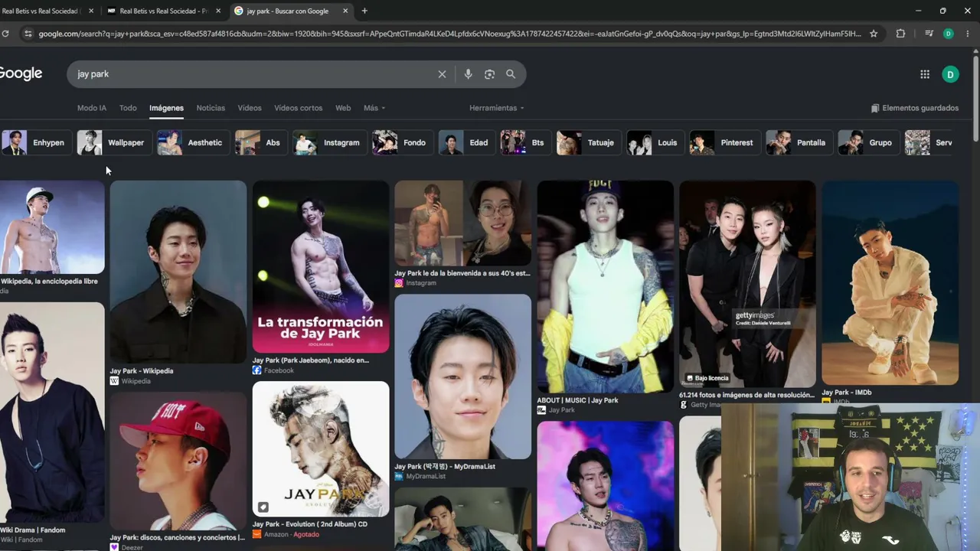Select the Videos cortos search tab
980x551 pixels.
(x=299, y=108)
